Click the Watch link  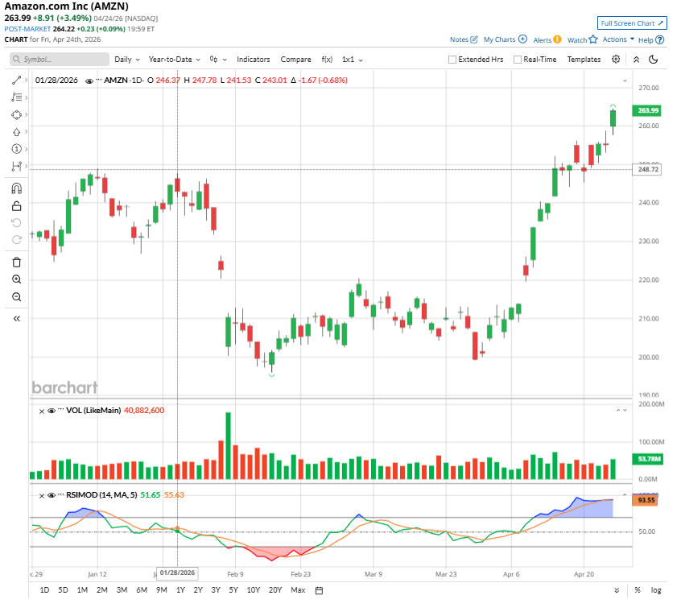point(577,40)
